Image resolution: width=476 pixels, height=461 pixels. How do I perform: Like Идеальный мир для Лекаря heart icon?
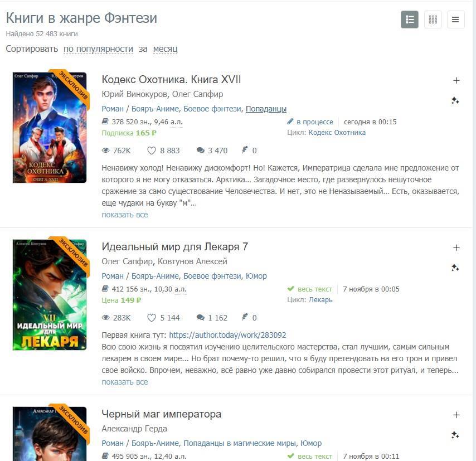152,318
